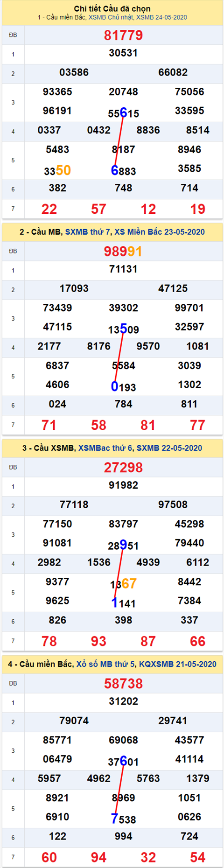This screenshot has height=868, width=224.
Task: Click the special prize number 98991
Action: pos(123,252)
